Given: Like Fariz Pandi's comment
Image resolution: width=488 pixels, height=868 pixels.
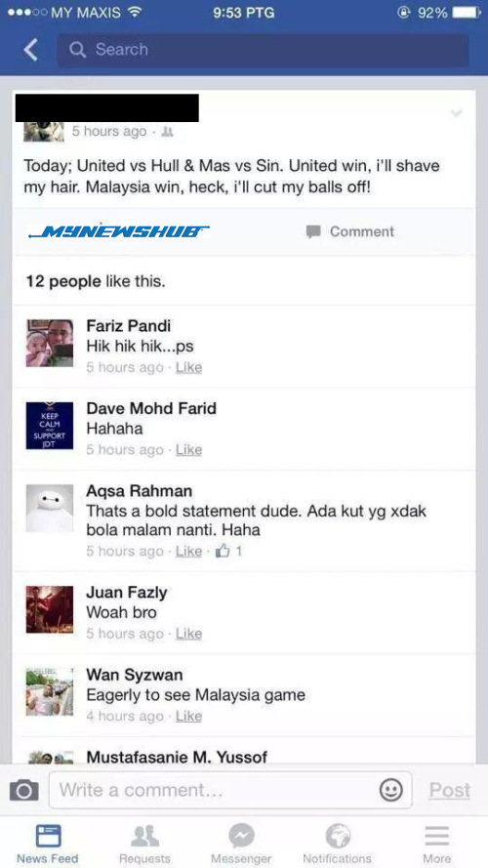Looking at the screenshot, I should click(x=188, y=367).
